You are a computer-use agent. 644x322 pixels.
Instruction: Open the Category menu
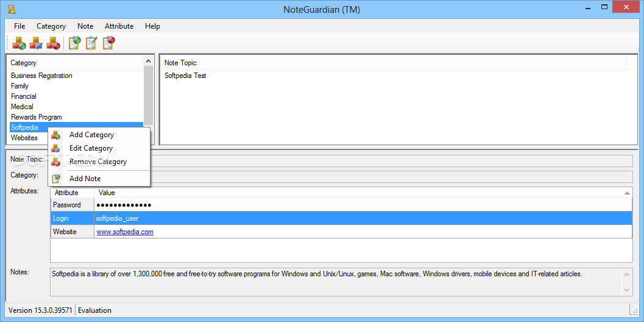pyautogui.click(x=51, y=26)
